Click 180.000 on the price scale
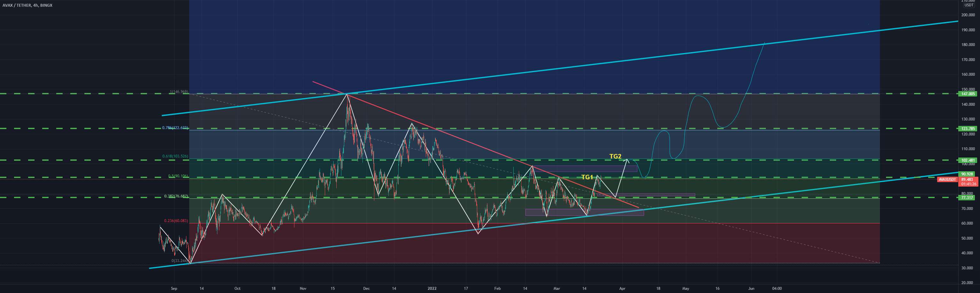Viewport: 980px width, 293px height. pos(968,45)
